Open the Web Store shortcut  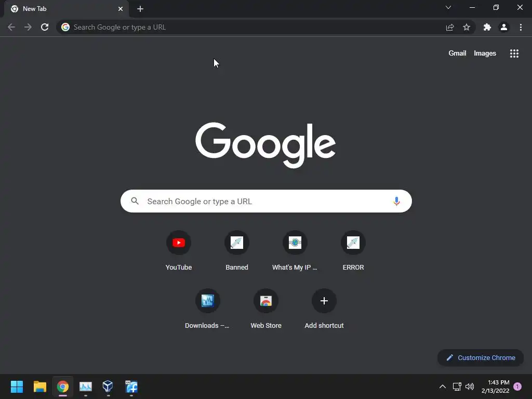coord(266,309)
